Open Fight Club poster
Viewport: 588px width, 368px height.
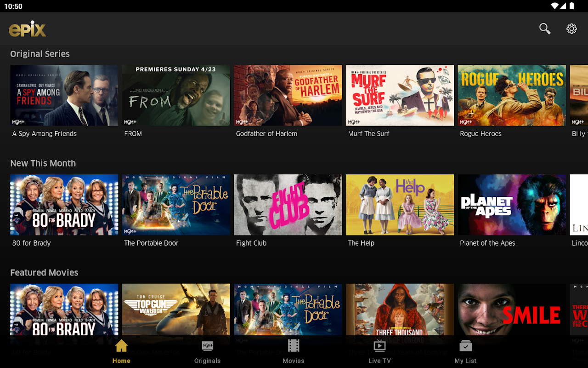click(288, 205)
